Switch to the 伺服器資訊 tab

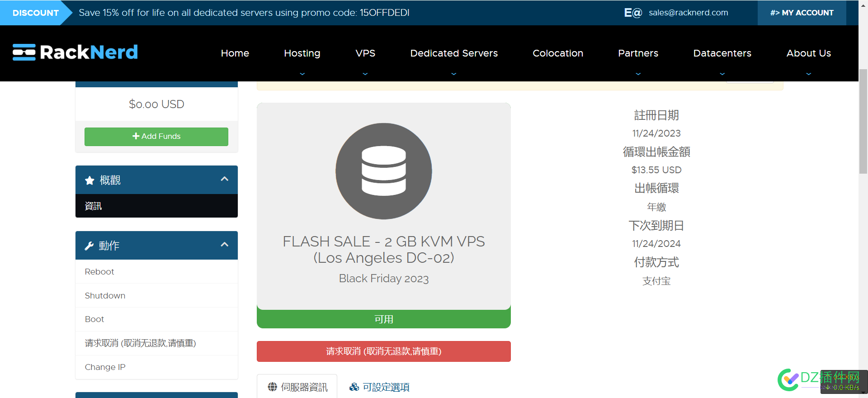coord(297,387)
